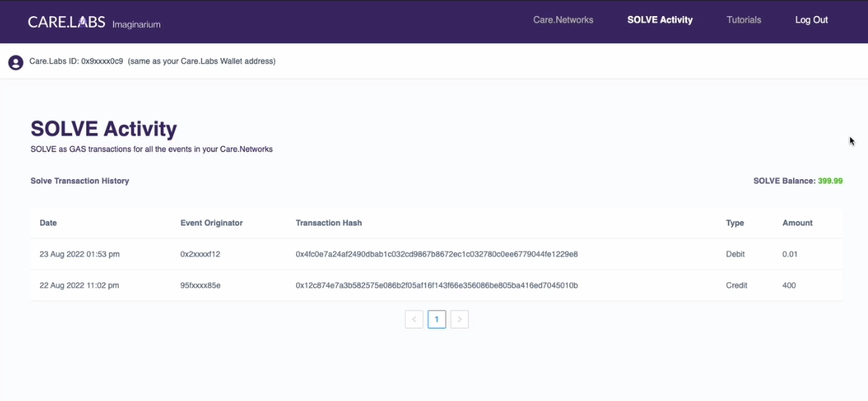Open the Care.Networks menu item
The height and width of the screenshot is (401, 868).
[563, 20]
